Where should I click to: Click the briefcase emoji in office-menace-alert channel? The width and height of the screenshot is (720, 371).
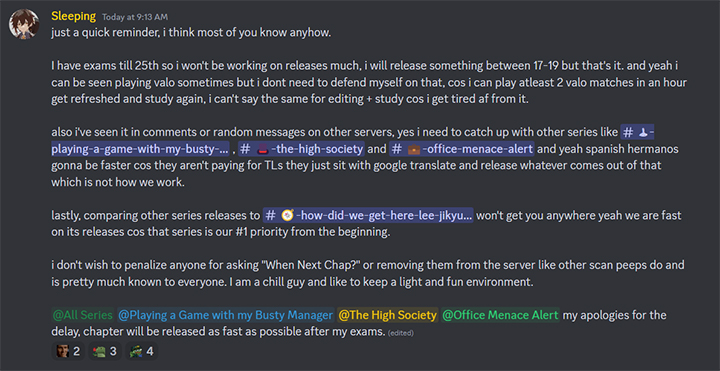click(414, 149)
